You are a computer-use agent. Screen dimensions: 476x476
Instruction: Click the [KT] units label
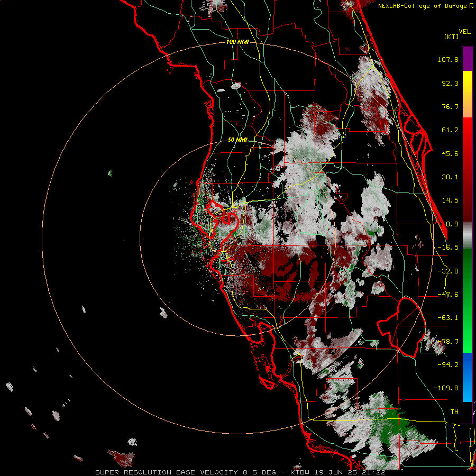pyautogui.click(x=451, y=36)
